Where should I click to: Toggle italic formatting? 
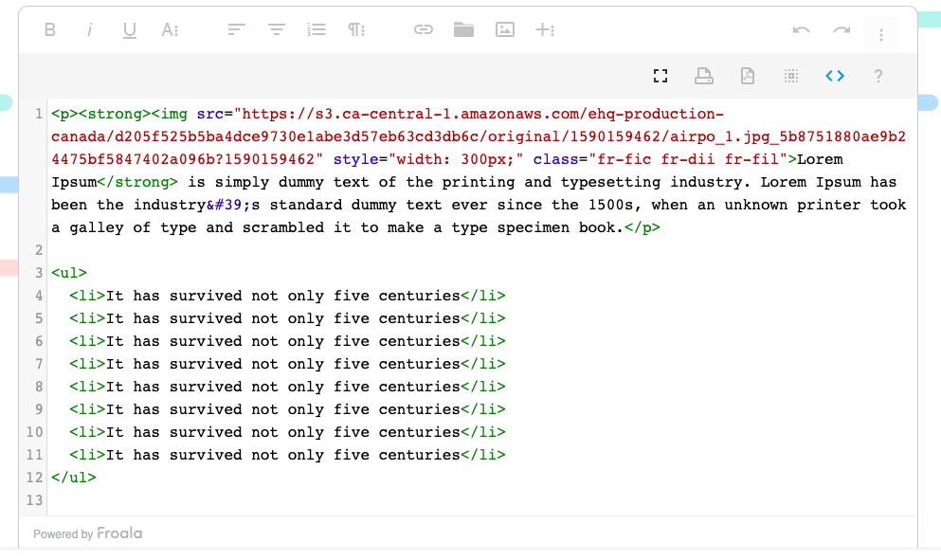(89, 29)
